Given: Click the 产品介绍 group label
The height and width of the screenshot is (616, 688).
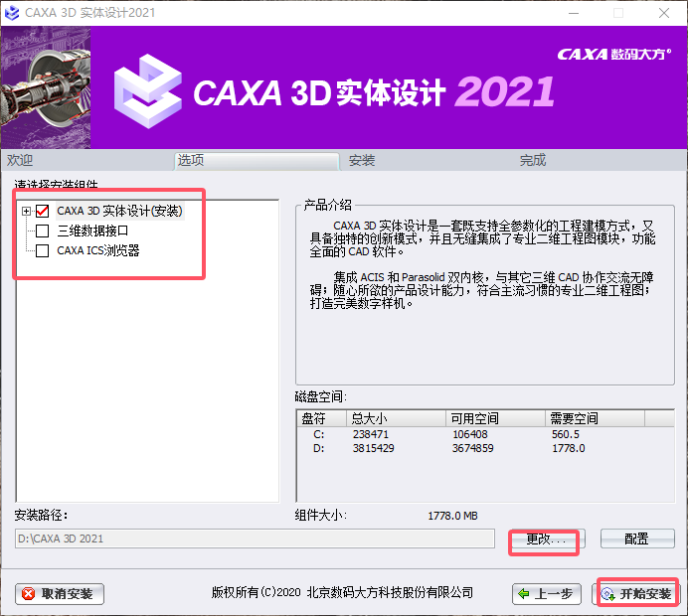Looking at the screenshot, I should [x=328, y=206].
